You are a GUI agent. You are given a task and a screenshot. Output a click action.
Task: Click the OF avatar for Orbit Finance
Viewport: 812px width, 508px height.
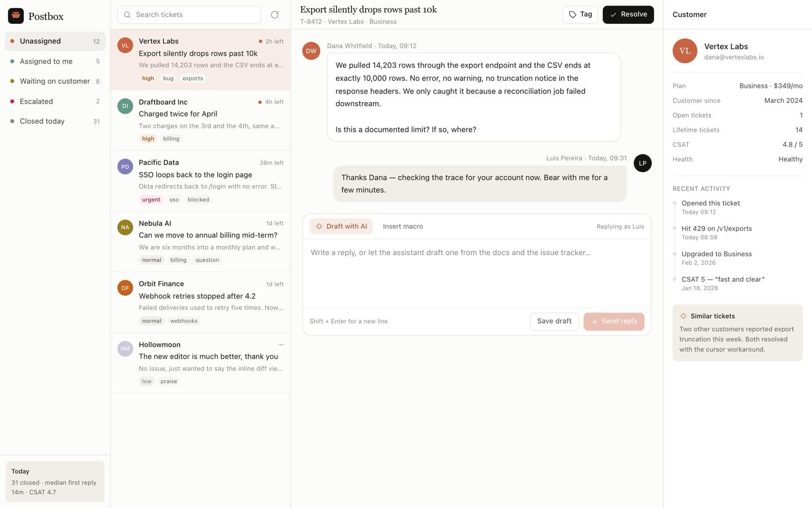125,288
